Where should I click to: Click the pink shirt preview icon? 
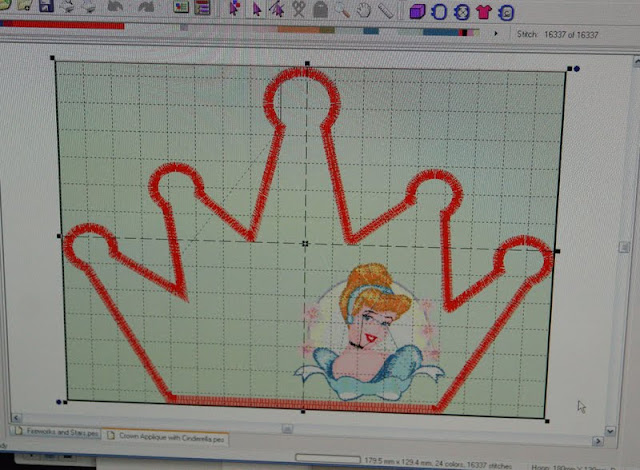[x=484, y=12]
